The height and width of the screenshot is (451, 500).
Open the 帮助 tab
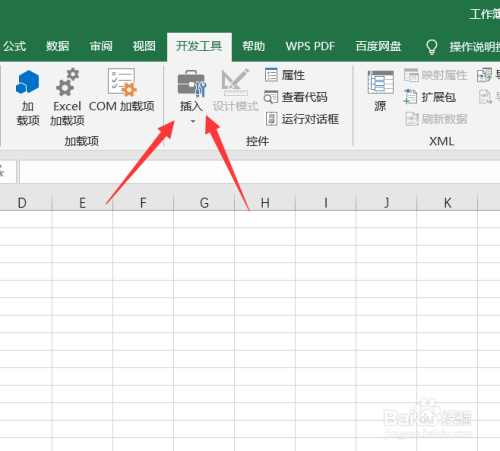[x=253, y=46]
